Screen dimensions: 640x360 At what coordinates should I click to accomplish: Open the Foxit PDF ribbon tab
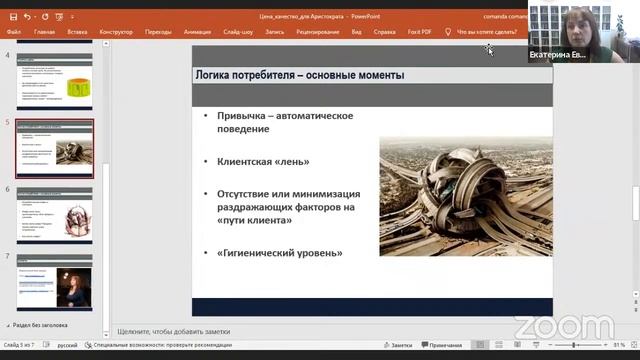419,32
